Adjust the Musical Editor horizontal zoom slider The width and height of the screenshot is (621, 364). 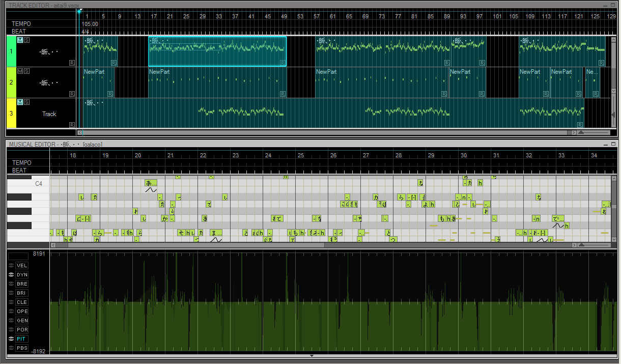tap(593, 245)
